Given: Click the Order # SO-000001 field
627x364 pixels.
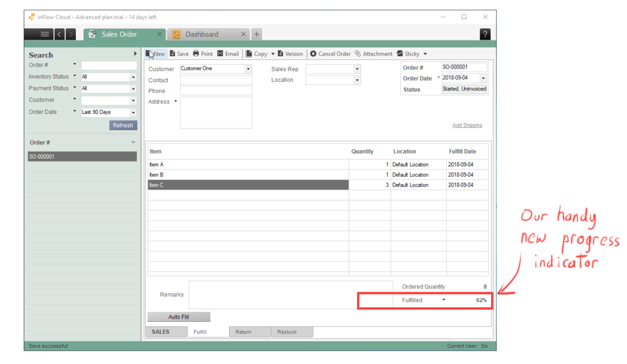Looking at the screenshot, I should click(x=464, y=67).
